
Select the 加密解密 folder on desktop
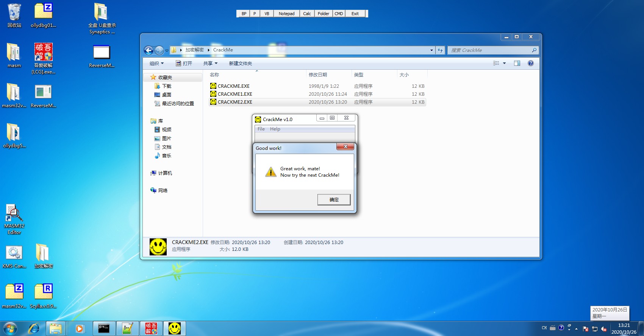pos(43,256)
